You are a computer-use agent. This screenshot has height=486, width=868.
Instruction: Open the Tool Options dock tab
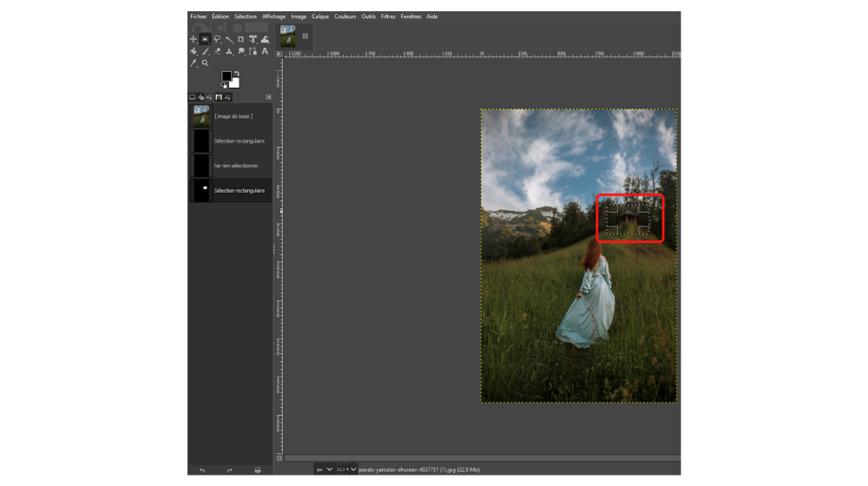click(192, 97)
